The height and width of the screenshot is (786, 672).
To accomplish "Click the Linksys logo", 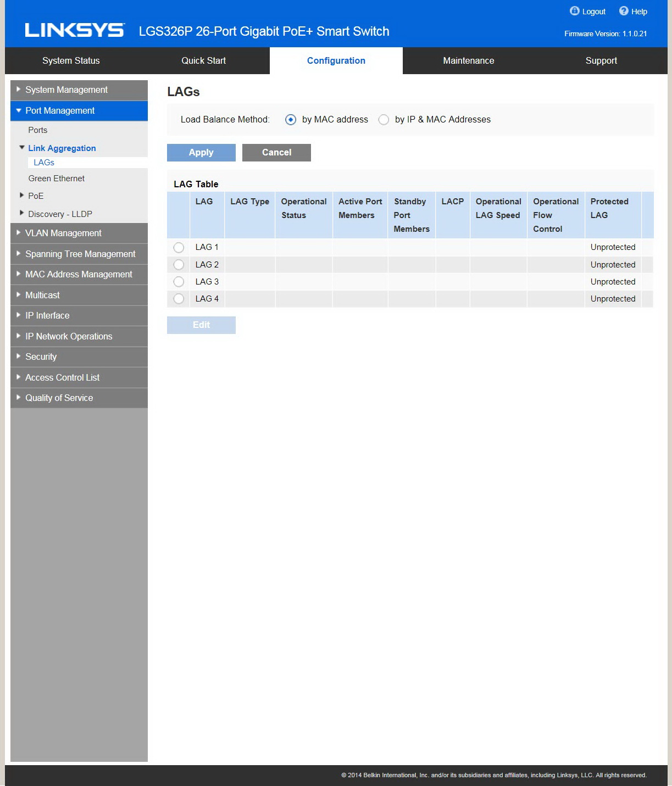I will (x=75, y=30).
